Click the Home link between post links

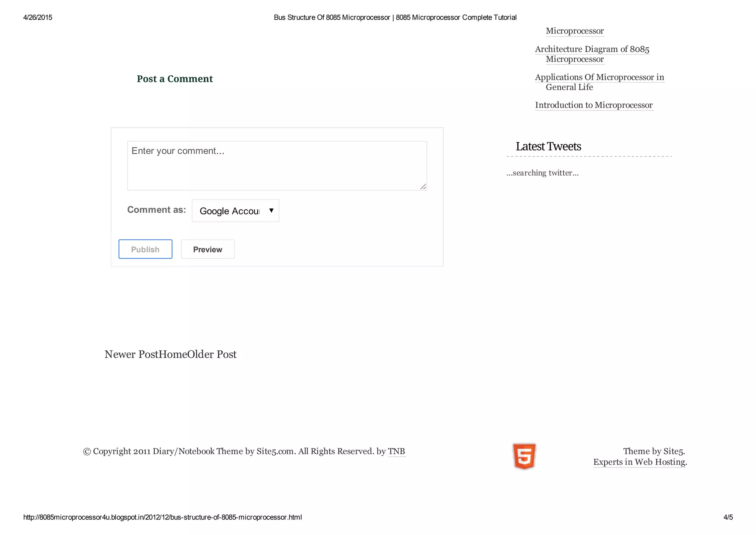click(x=173, y=354)
